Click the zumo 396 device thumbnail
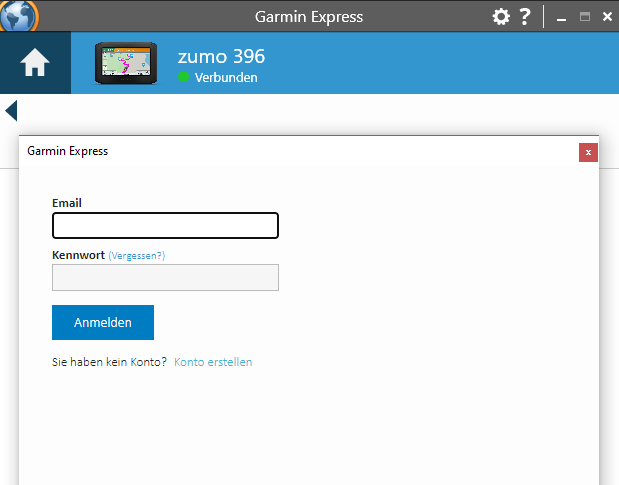The image size is (619, 485). coord(126,63)
